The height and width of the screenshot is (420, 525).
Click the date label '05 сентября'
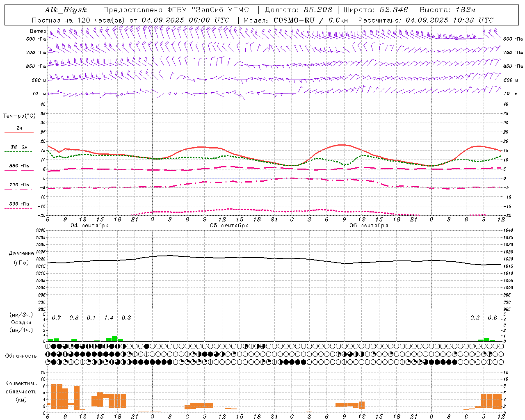[229, 226]
